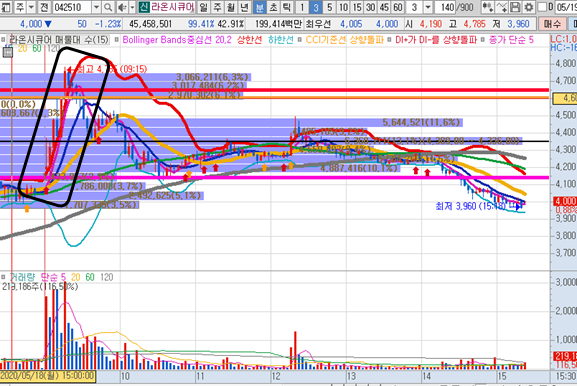Click the yellow price tag on the price axis
This screenshot has width=577, height=386.
coord(565,98)
